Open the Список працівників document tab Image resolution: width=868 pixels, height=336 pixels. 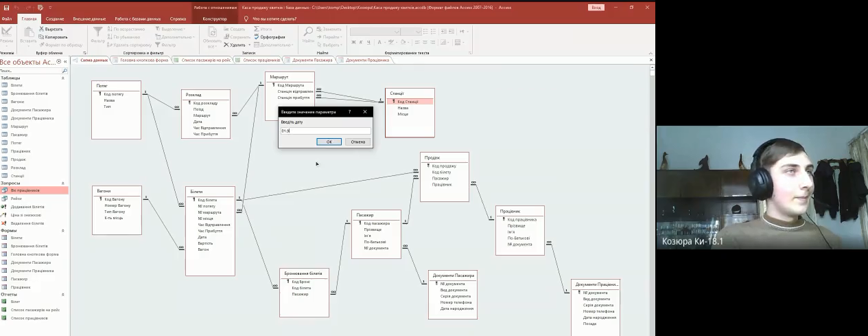click(x=261, y=60)
